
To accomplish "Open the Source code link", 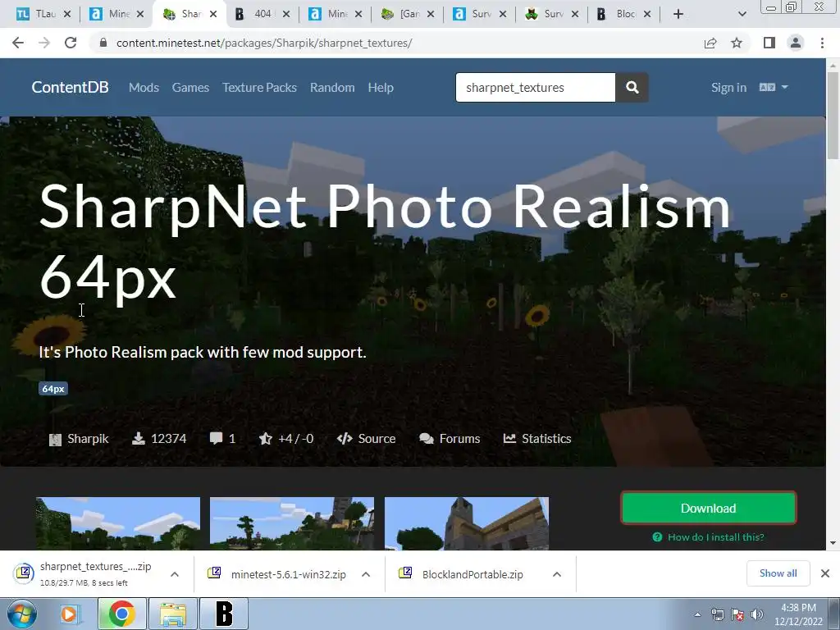I will point(367,439).
